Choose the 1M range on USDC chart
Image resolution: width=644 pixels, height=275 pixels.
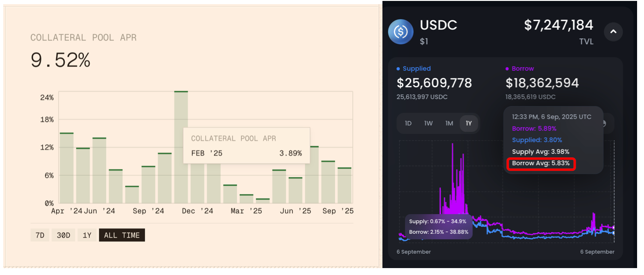449,123
